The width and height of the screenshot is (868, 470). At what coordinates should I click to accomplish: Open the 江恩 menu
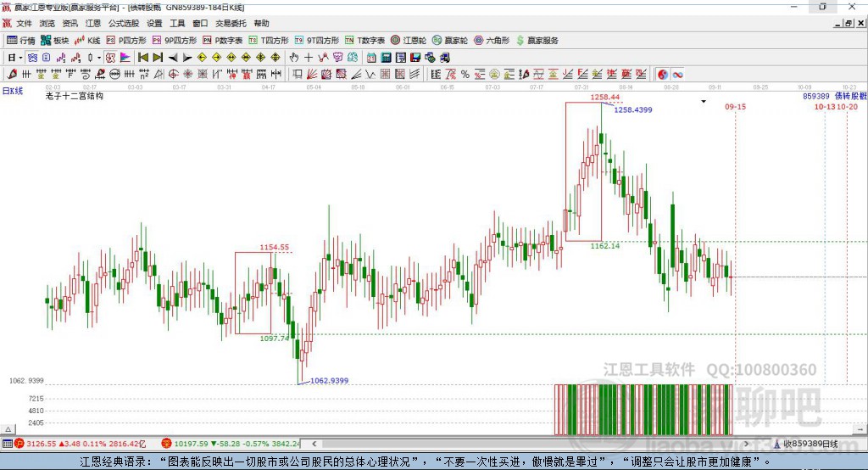93,23
